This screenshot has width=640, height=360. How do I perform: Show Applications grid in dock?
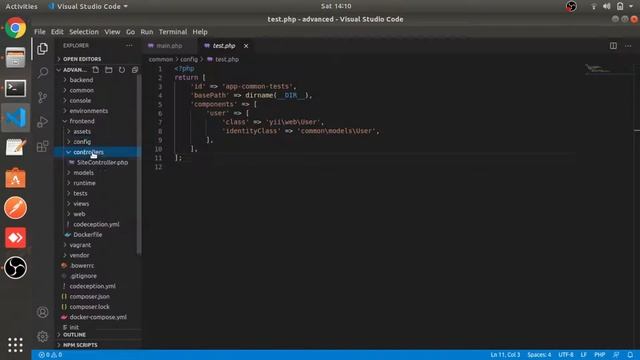pyautogui.click(x=16, y=345)
